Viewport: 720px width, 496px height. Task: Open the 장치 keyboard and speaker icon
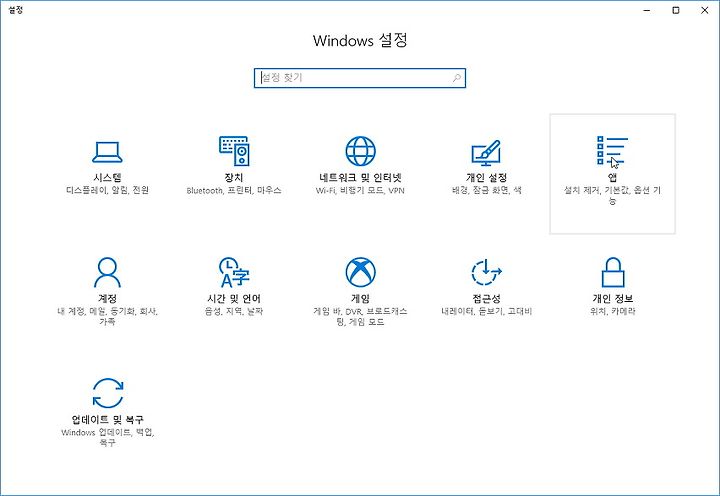point(234,151)
